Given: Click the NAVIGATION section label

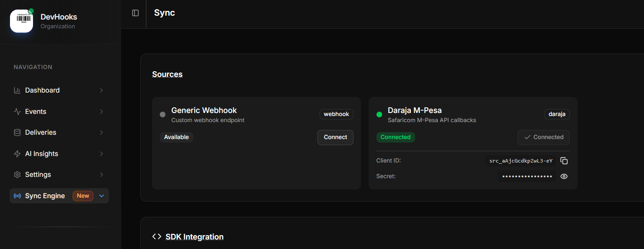Looking at the screenshot, I should [33, 67].
